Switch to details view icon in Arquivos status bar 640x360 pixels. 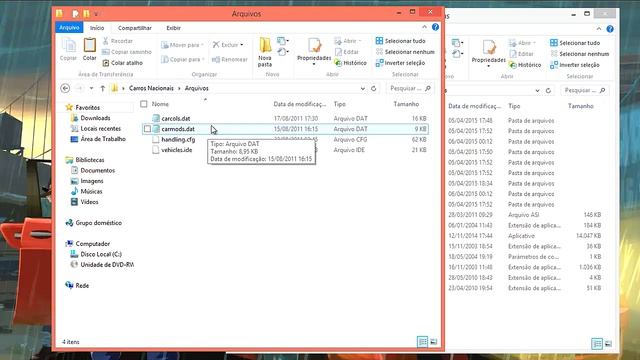click(x=422, y=342)
